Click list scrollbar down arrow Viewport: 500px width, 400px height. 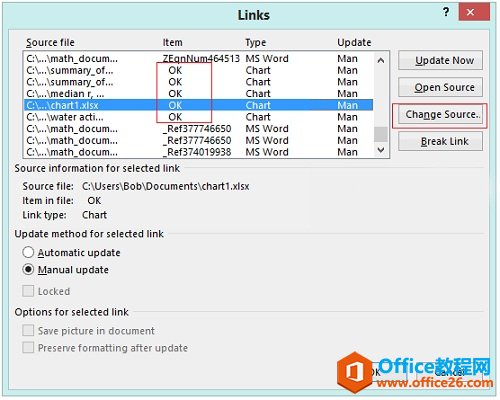(381, 150)
